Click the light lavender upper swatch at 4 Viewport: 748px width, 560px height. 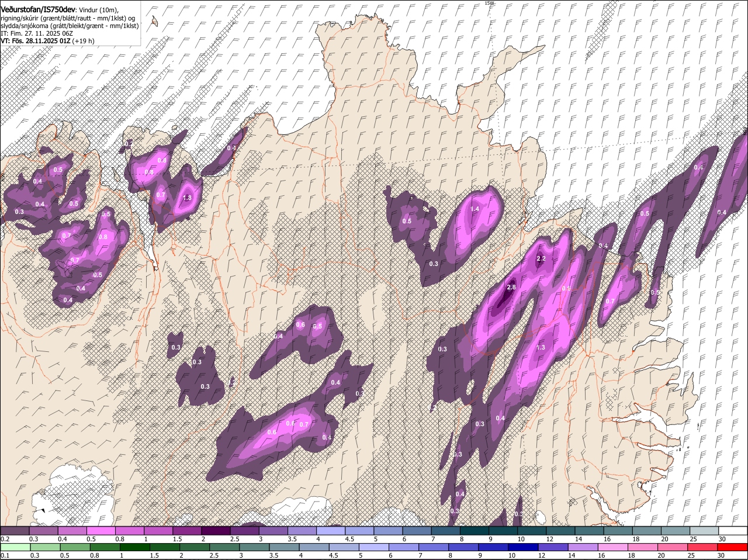coord(331,531)
